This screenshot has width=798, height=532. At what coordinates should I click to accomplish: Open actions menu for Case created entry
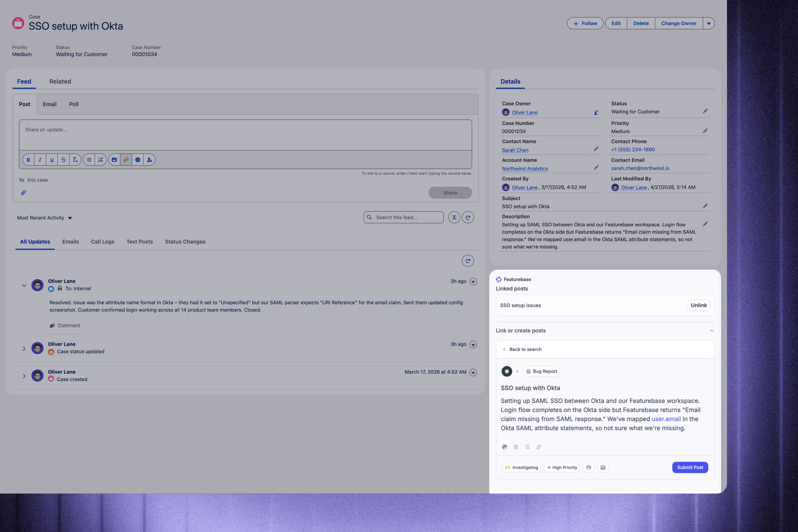[473, 372]
